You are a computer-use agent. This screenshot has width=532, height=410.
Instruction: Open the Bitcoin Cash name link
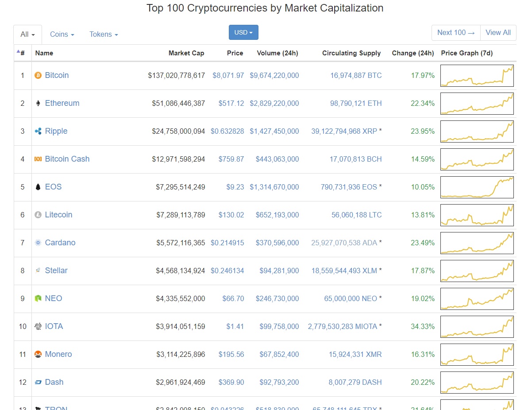tap(67, 159)
